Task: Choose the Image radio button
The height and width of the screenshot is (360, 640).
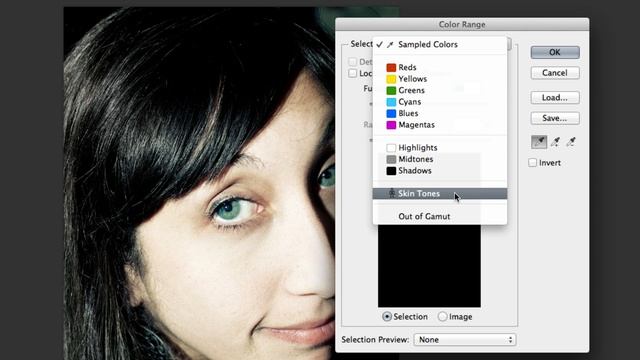Action: 442,316
